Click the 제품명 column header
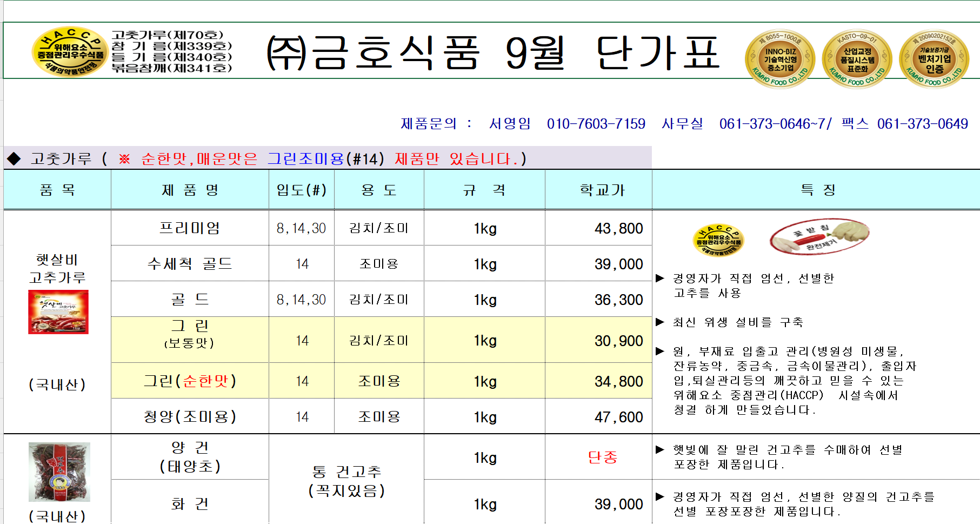This screenshot has height=524, width=980. (x=190, y=190)
